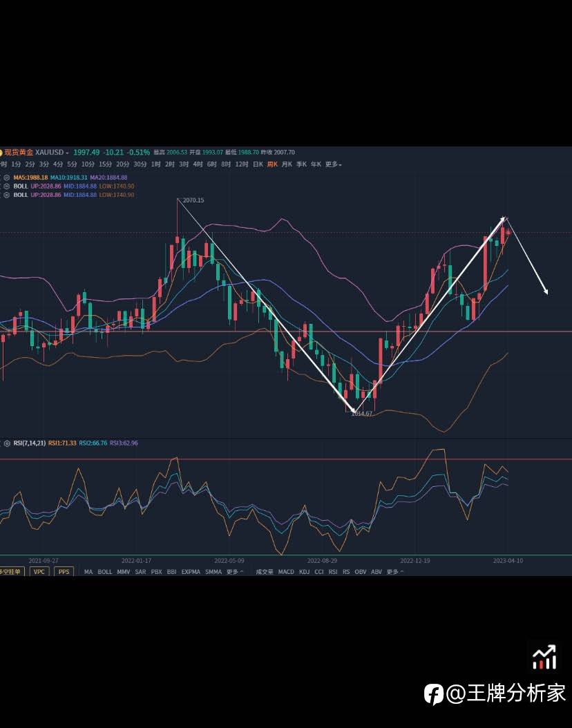Click the 2023-04-10 date label
Viewport: 572px width, 728px height.
coord(508,561)
